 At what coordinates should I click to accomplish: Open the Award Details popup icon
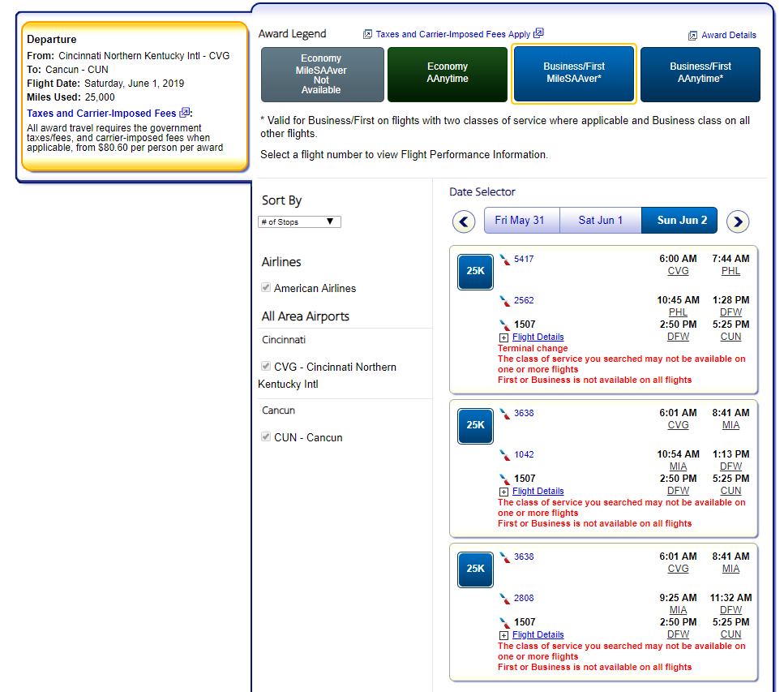point(692,36)
